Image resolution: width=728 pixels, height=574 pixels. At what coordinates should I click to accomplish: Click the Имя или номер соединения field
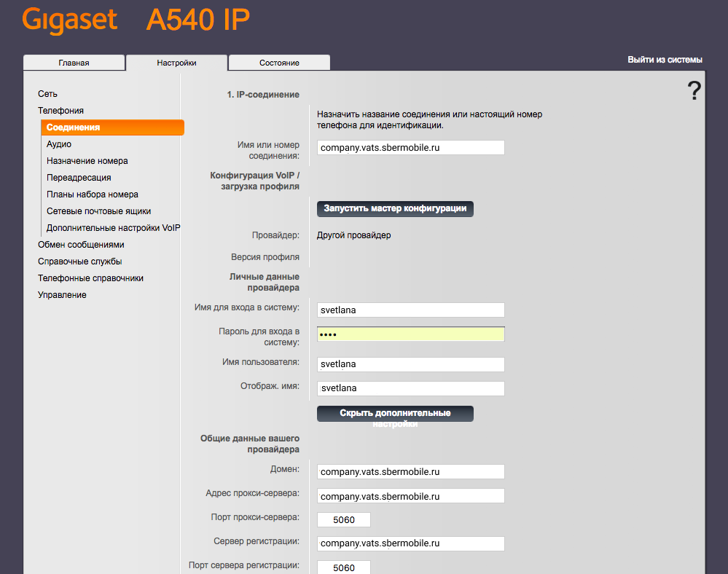[x=411, y=148]
